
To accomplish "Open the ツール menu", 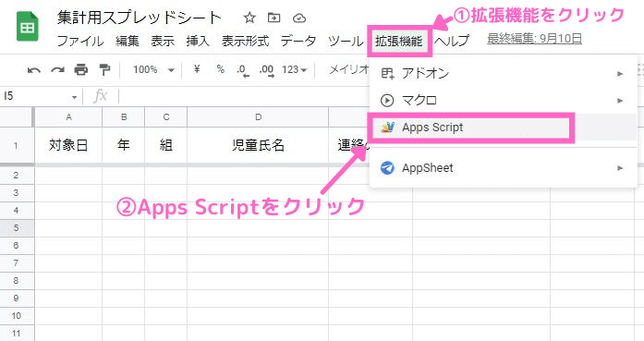I will pyautogui.click(x=346, y=41).
